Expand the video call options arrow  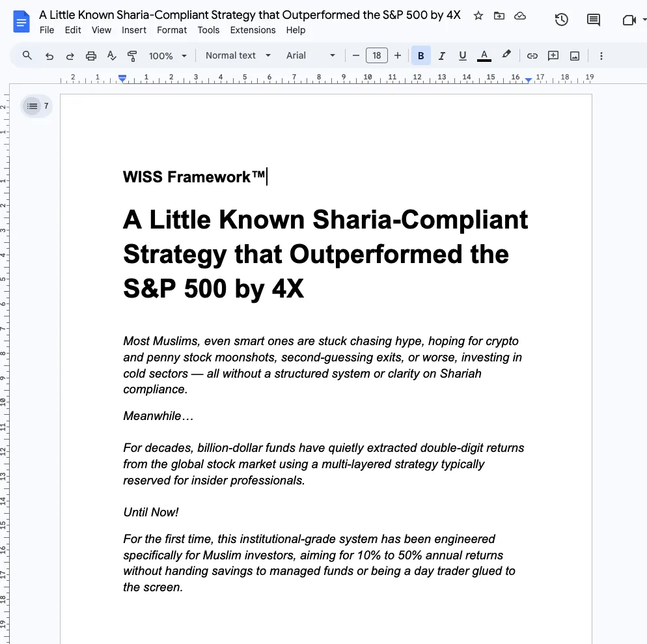pos(644,20)
